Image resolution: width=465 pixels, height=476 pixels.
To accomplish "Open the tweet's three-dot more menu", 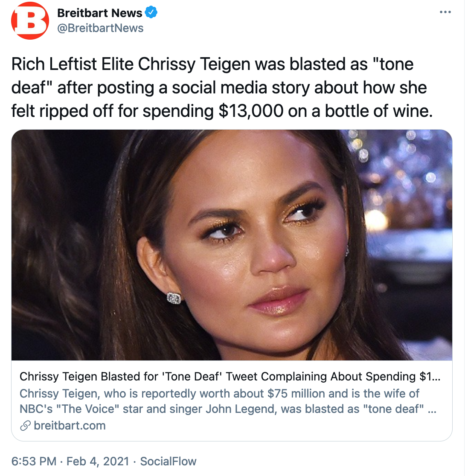I will (445, 12).
